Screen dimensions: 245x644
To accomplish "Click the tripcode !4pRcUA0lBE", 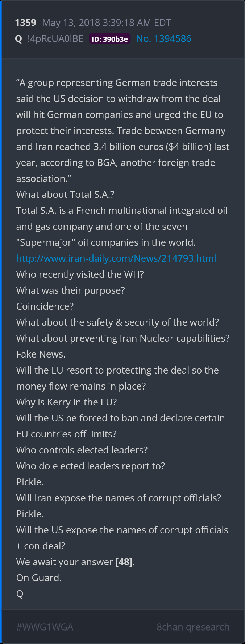I will coord(55,39).
